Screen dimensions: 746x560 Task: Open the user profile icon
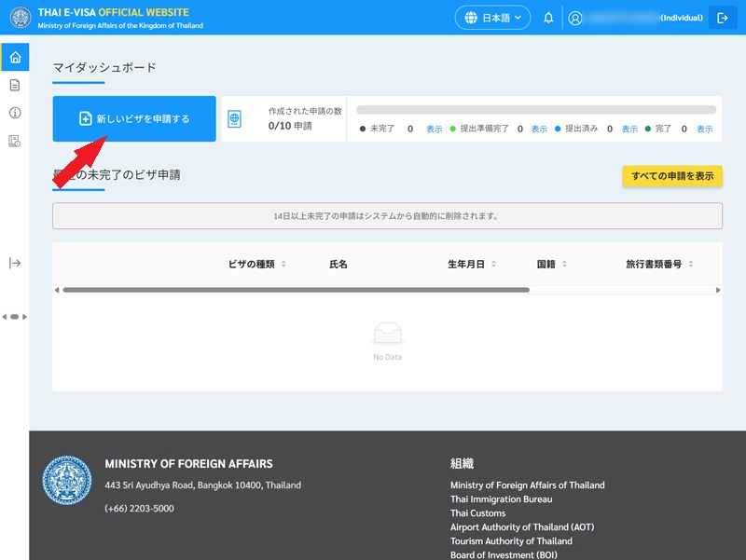point(574,18)
